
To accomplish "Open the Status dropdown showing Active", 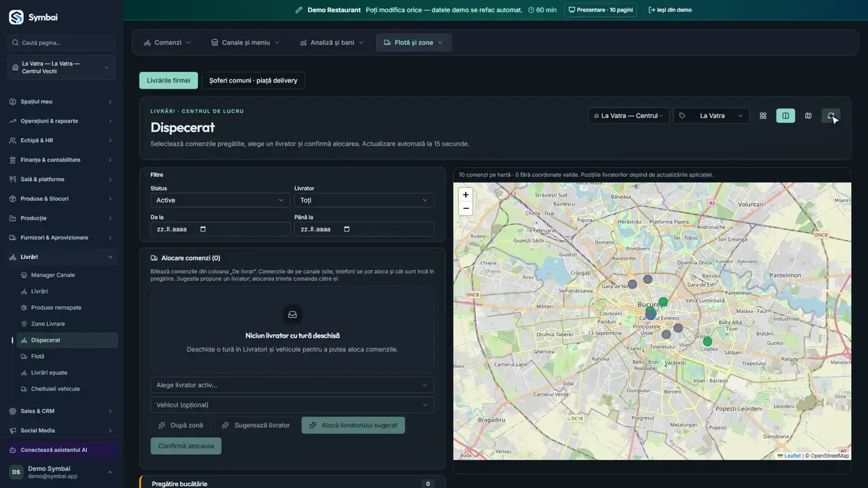I will point(220,200).
